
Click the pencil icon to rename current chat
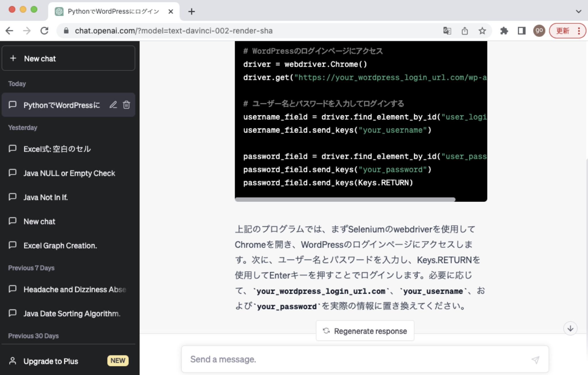113,105
